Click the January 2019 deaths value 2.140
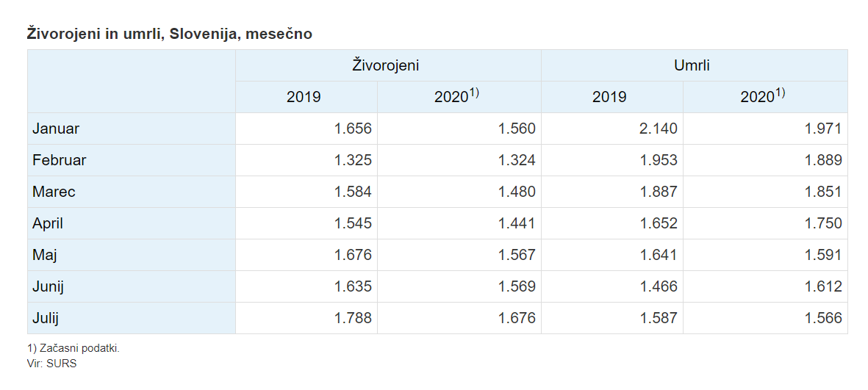 (659, 129)
